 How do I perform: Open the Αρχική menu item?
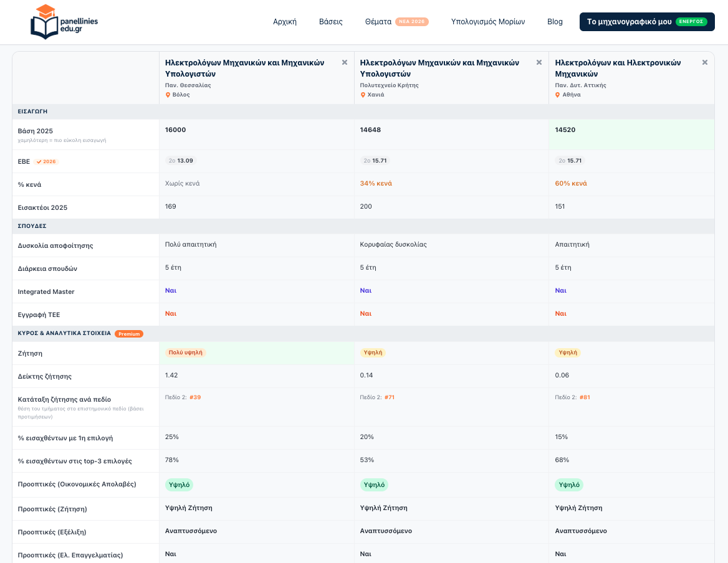(x=285, y=22)
